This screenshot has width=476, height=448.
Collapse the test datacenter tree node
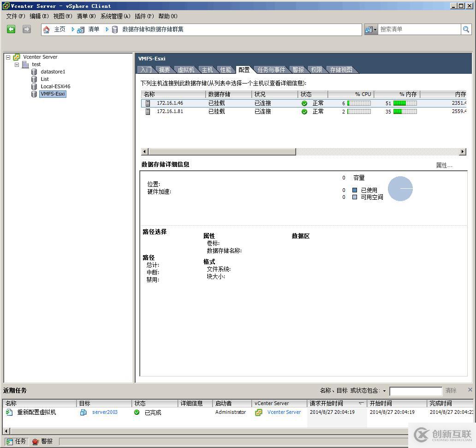pos(17,64)
